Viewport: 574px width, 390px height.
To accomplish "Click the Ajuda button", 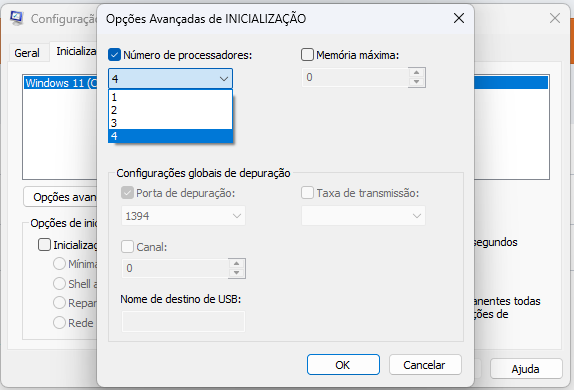I will [526, 368].
